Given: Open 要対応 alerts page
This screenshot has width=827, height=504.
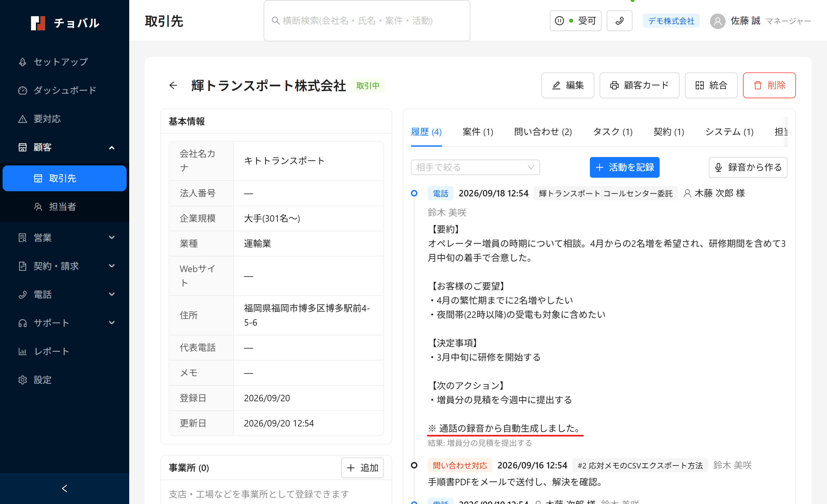Looking at the screenshot, I should (x=64, y=119).
